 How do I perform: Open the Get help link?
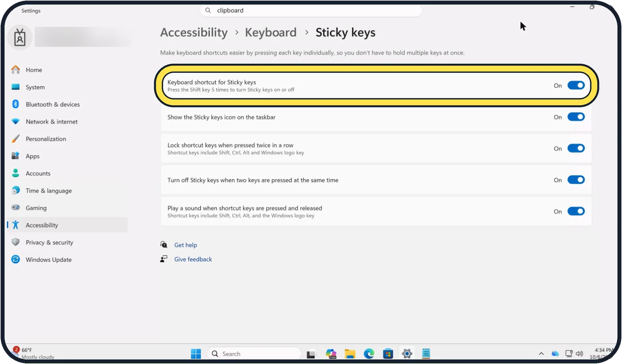coord(186,245)
